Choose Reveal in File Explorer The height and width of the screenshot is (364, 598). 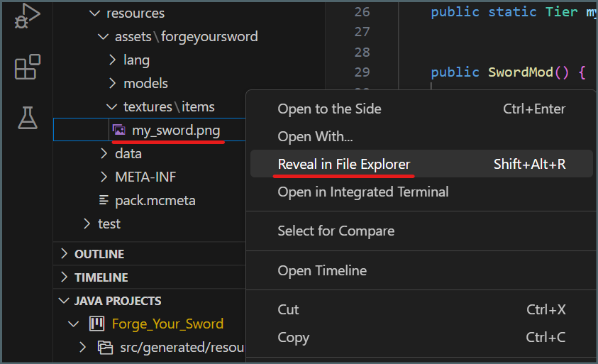[x=344, y=164]
